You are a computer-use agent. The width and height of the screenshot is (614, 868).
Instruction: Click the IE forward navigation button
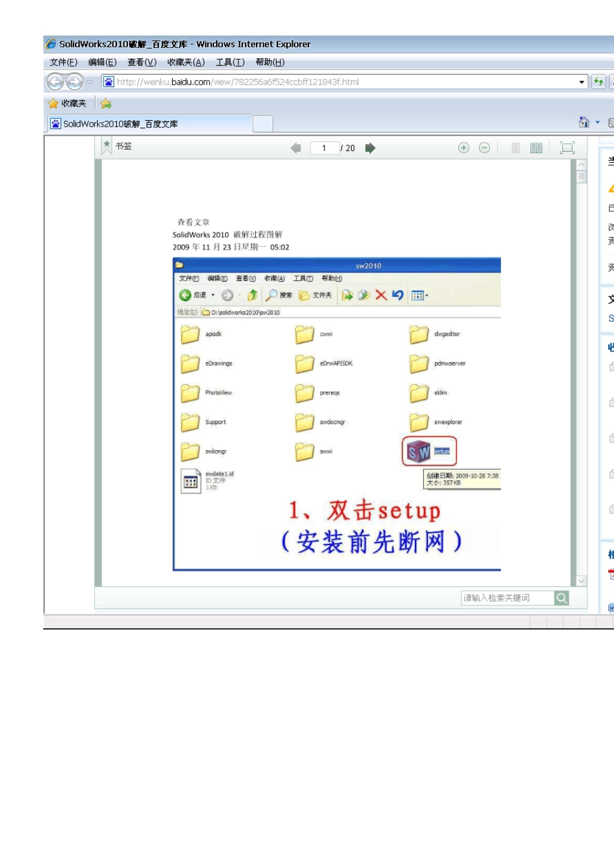[x=75, y=82]
